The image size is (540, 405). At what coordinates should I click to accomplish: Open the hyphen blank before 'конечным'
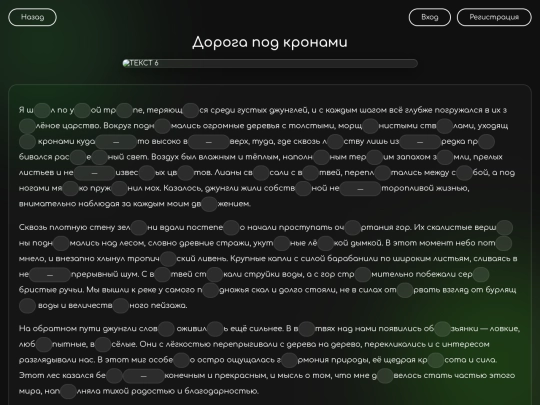pyautogui.click(x=144, y=376)
